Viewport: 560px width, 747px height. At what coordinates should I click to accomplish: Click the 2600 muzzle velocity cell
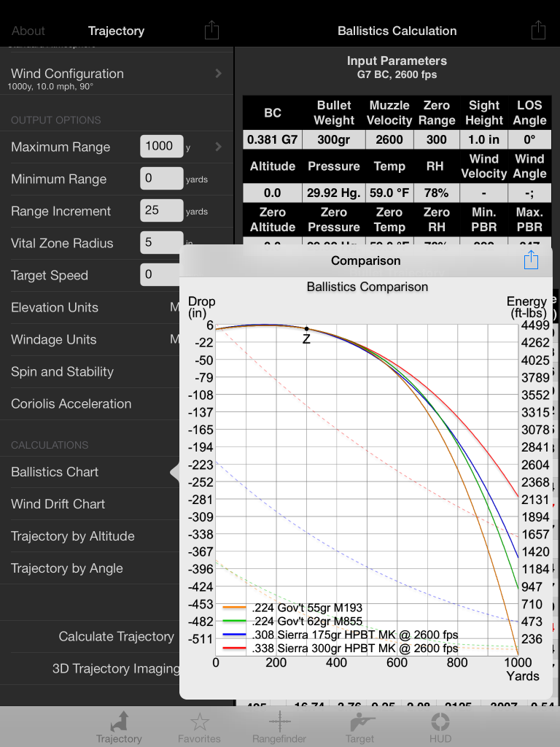pos(389,139)
